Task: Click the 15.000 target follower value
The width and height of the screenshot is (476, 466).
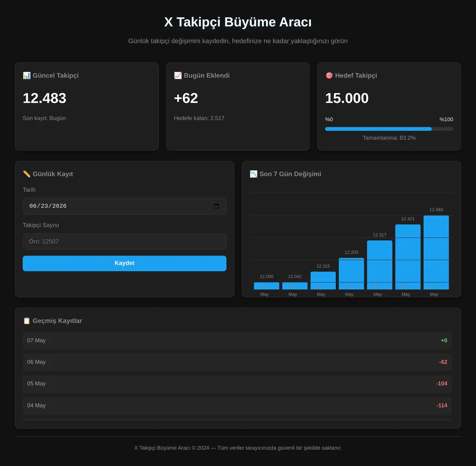Action: (347, 98)
